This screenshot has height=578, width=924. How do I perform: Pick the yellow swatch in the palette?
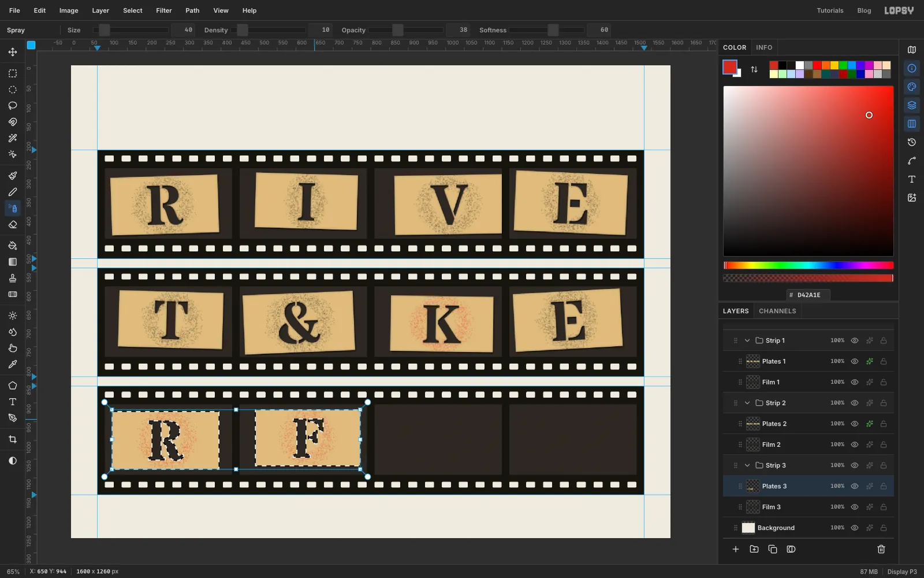pyautogui.click(x=834, y=65)
